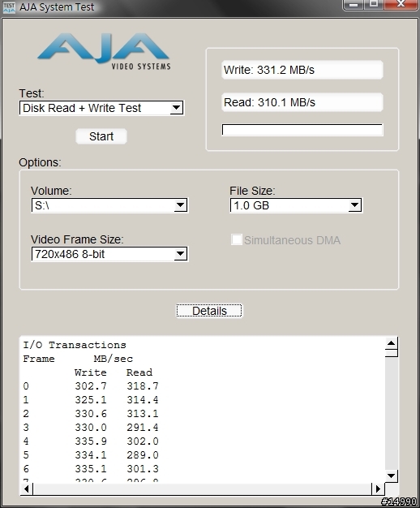Click the horizontal scroll left arrow
420x508 pixels.
tap(27, 489)
